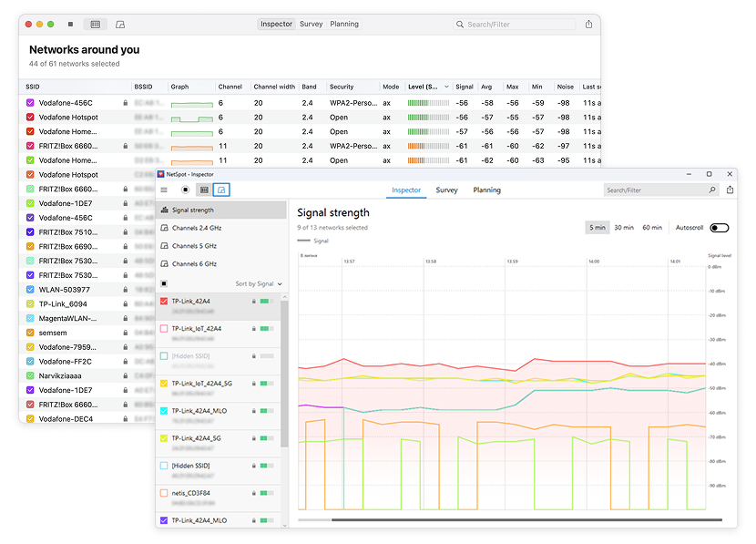Select the Inspector tab in the NetSpot Inspector window

pyautogui.click(x=406, y=190)
